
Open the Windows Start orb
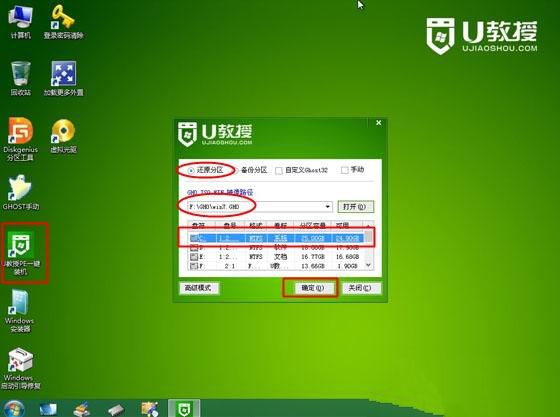click(x=14, y=409)
